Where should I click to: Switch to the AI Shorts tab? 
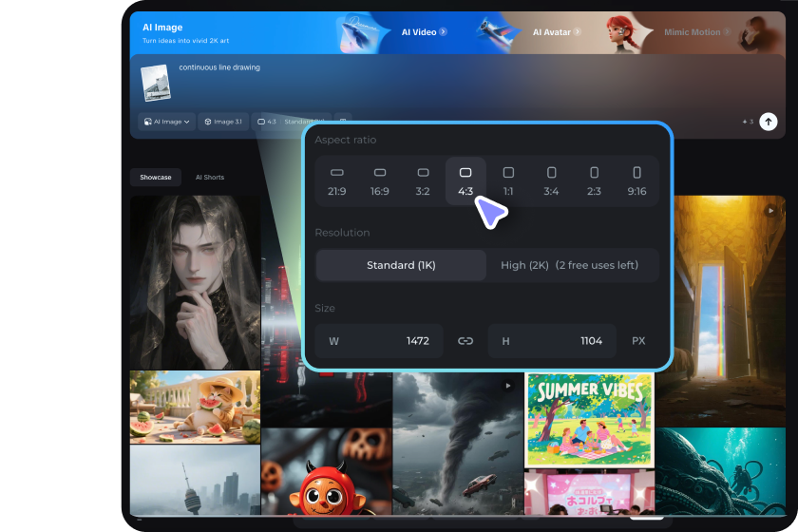(x=210, y=177)
